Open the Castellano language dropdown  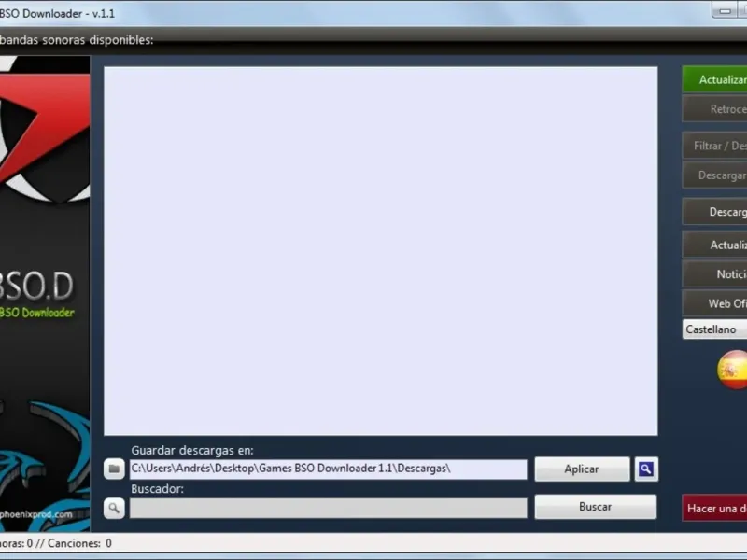pos(714,329)
